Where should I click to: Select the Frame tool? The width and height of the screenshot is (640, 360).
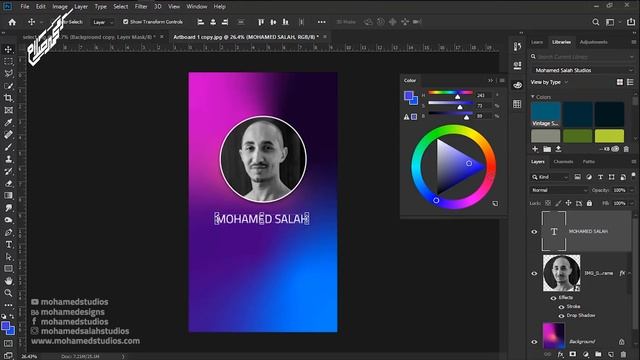click(x=8, y=110)
